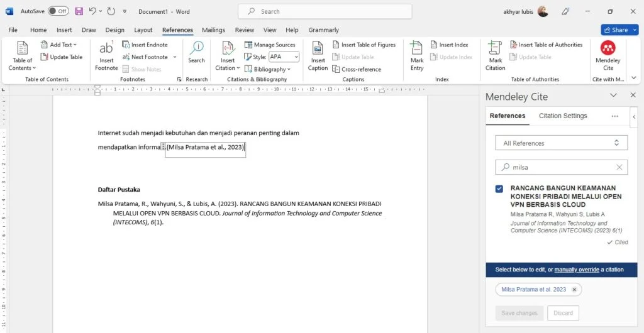Open the APA style dropdown

point(284,57)
